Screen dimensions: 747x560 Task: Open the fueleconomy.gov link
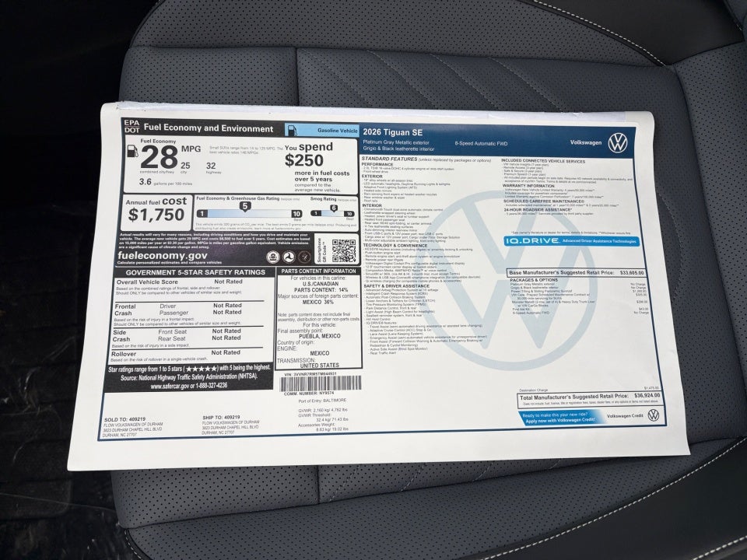[161, 257]
